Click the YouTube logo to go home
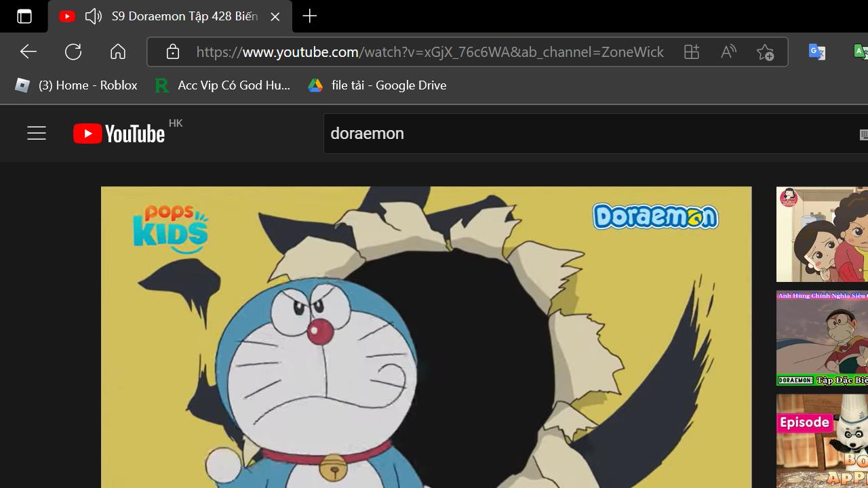The height and width of the screenshot is (488, 868). (119, 134)
